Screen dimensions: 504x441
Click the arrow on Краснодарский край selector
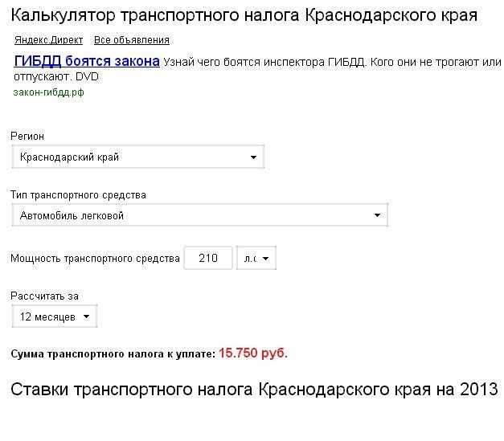pos(253,157)
